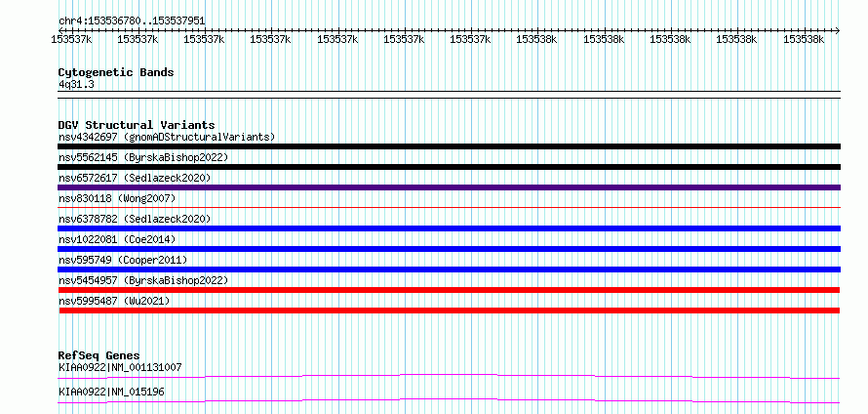Click the black bar for nsv4342697
The width and height of the screenshot is (868, 414).
point(449,146)
